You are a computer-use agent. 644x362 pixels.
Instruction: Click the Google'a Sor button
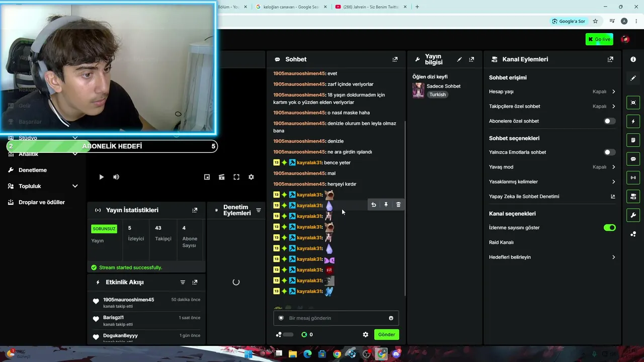pos(569,21)
